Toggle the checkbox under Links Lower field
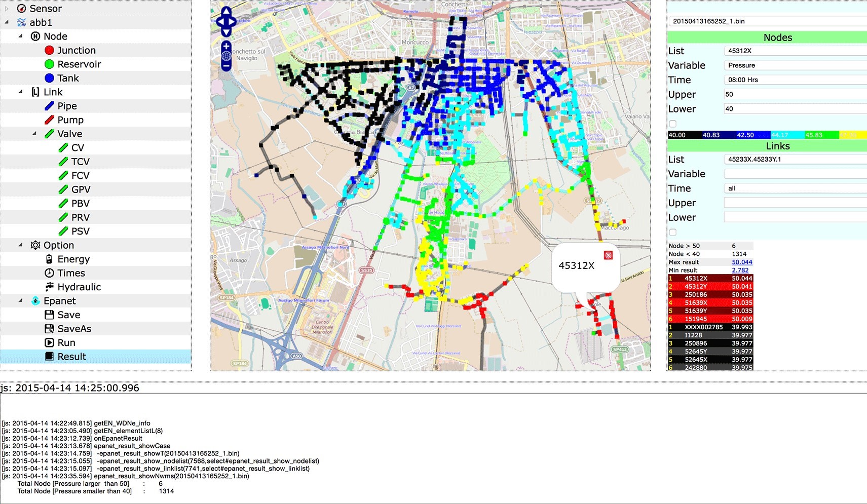 click(x=672, y=232)
